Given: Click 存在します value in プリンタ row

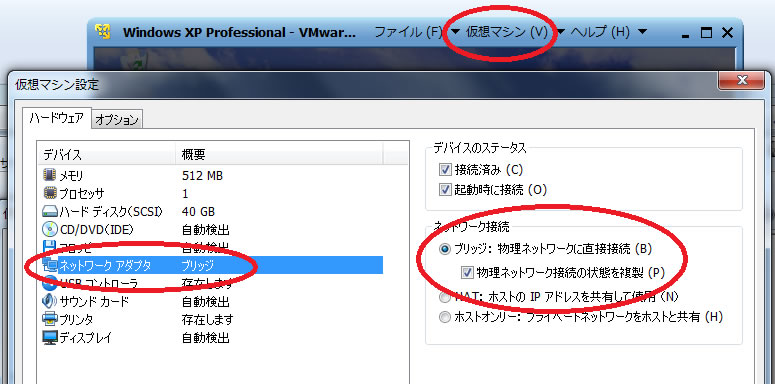Looking at the screenshot, I should (208, 319).
